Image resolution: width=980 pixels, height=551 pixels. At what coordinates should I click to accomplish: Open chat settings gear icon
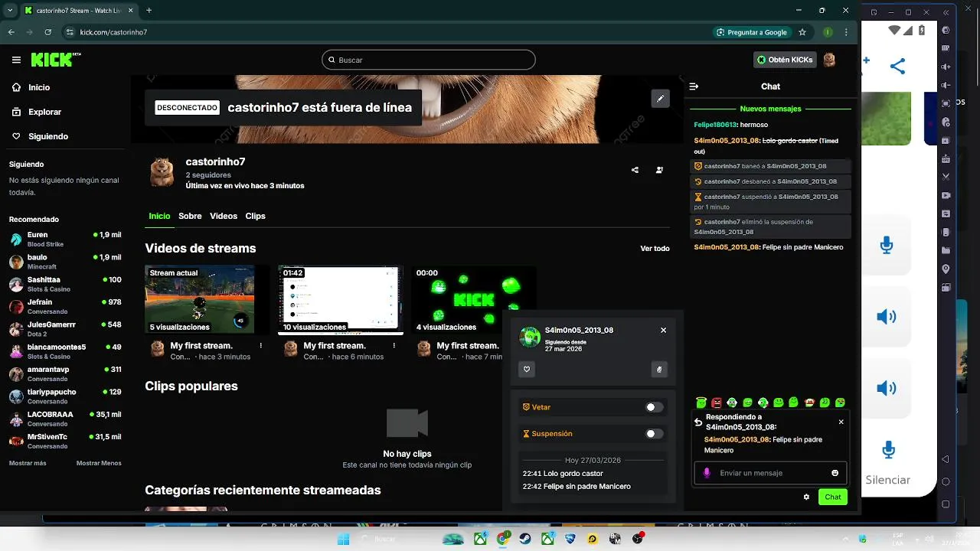(806, 497)
